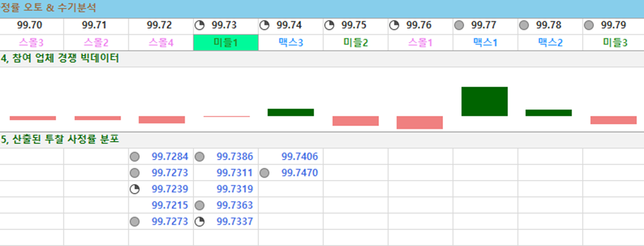
Task: Click the pie icon next to 99.7239
Action: tap(135, 189)
